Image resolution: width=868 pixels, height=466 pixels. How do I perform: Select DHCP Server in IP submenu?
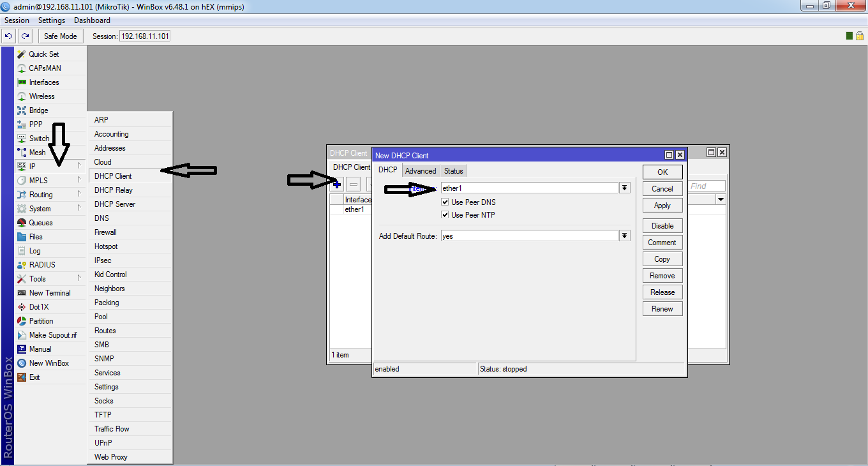point(130,204)
